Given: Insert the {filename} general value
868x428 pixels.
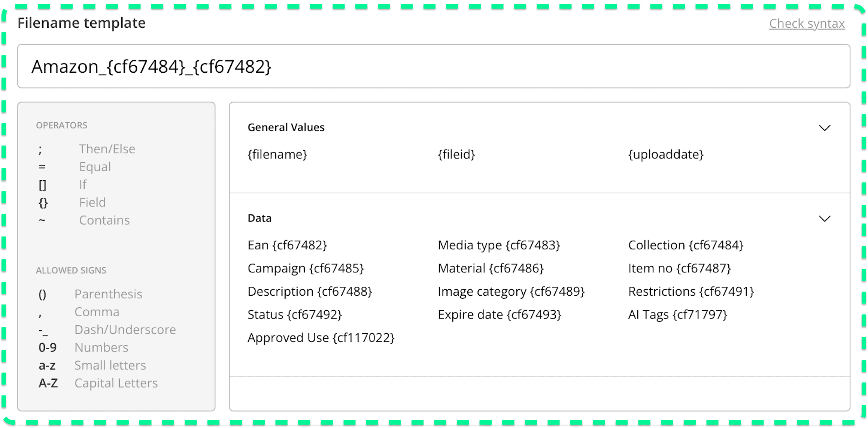Looking at the screenshot, I should point(277,154).
